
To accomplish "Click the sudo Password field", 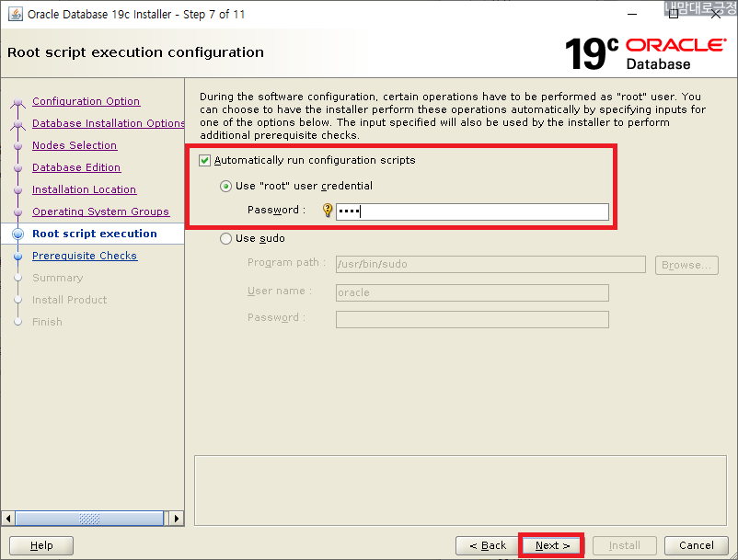I will [472, 319].
